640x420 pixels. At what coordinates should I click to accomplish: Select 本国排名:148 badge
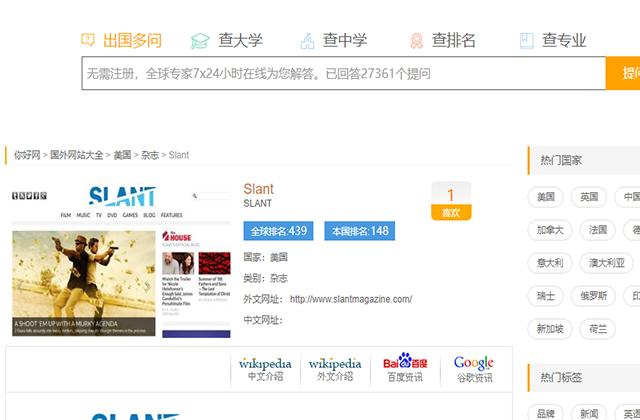[x=359, y=231]
